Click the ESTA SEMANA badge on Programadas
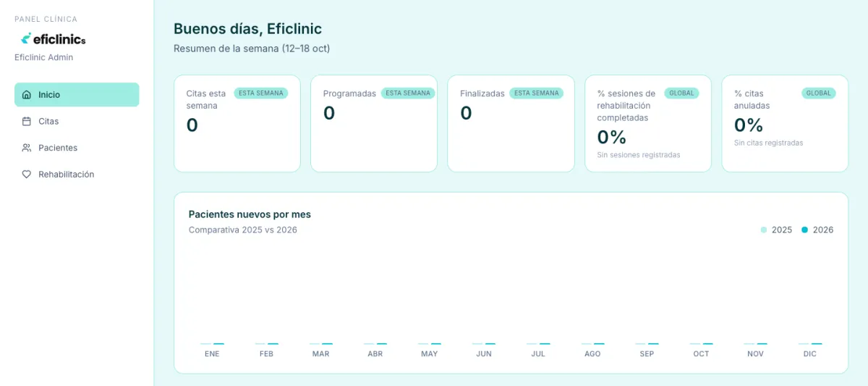 [408, 93]
